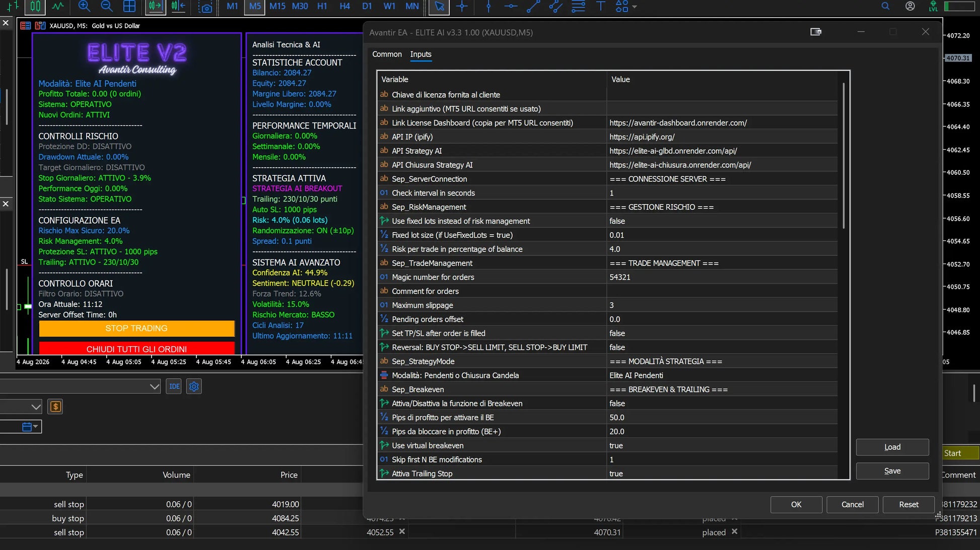
Task: Draw a vertical line on chart
Action: (x=488, y=7)
